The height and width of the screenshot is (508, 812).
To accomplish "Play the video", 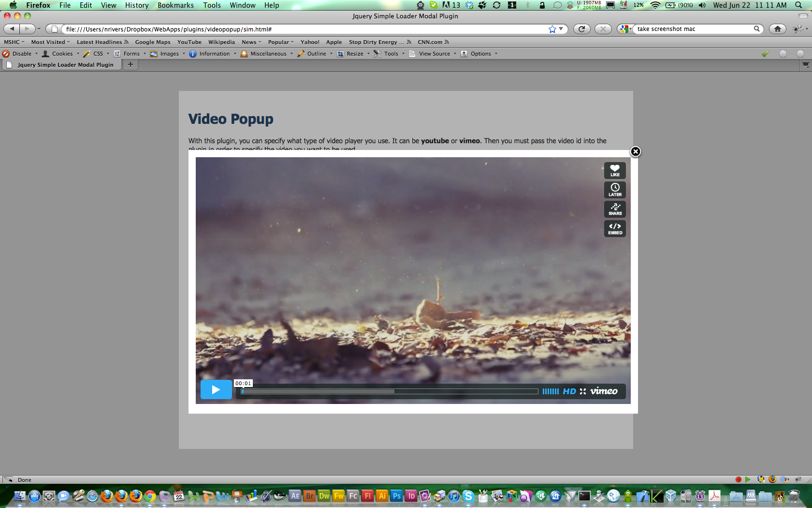I will tap(216, 389).
